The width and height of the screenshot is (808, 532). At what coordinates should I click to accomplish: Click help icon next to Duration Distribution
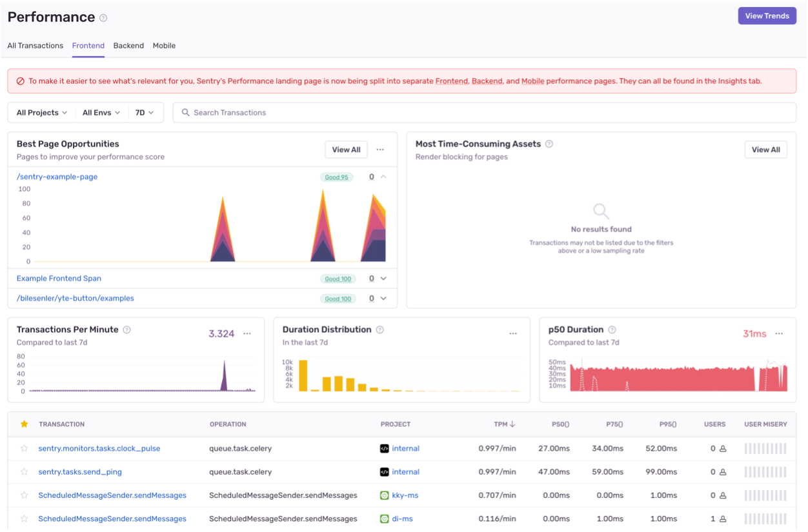[x=380, y=330]
